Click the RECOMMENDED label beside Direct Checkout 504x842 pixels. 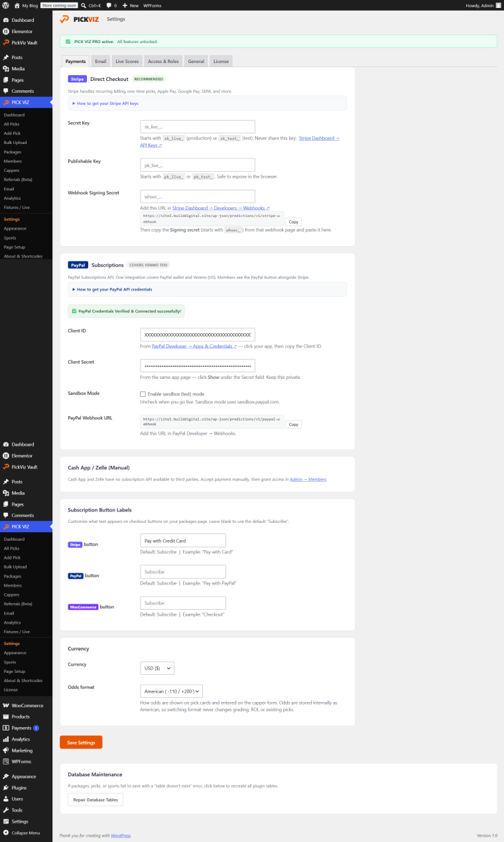149,79
